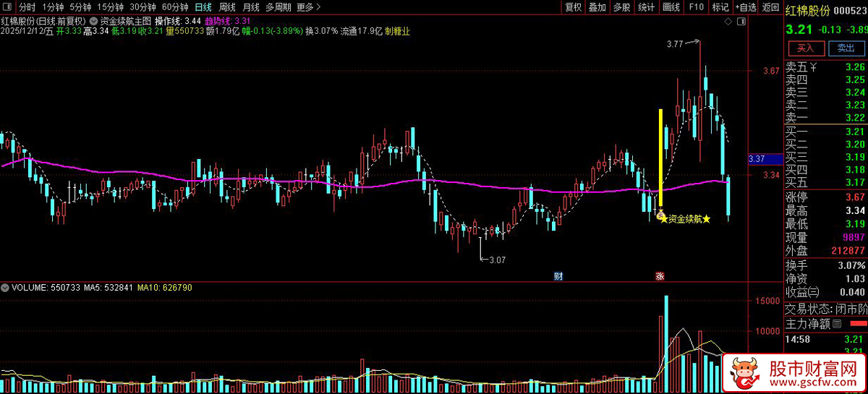
Task: Click the 卖一 price 3.22
Action: pyautogui.click(x=854, y=117)
